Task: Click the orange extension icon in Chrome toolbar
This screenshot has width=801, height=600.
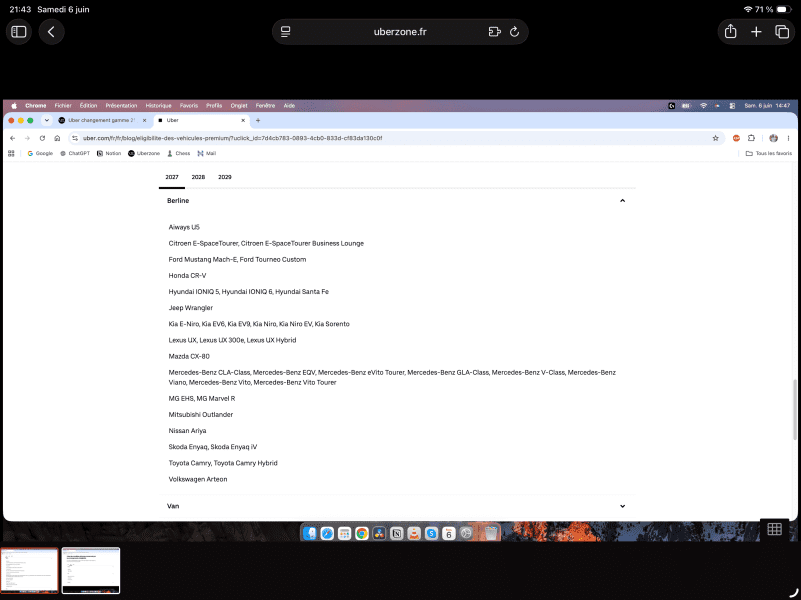Action: click(x=736, y=138)
